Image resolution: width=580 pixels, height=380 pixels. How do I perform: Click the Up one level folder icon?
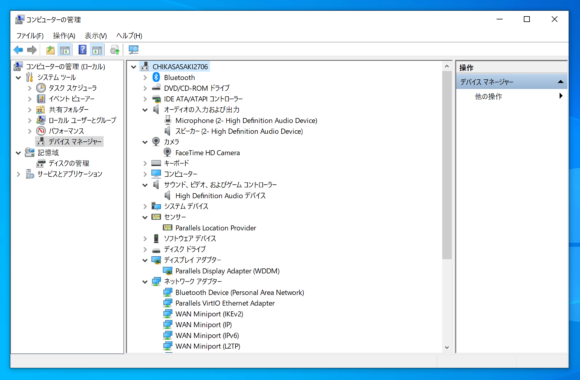pos(50,50)
